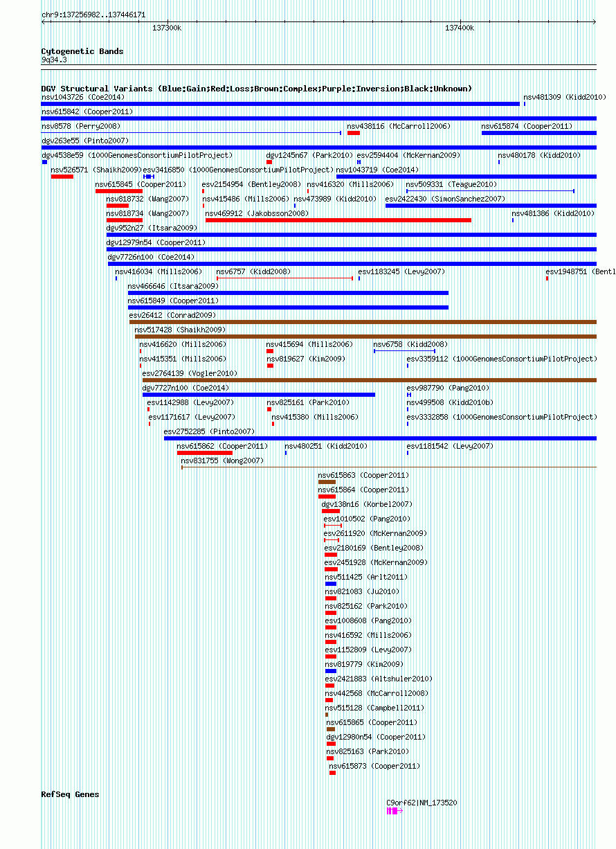Select nsv526571 (Shaikh2009) label

[x=96, y=170]
